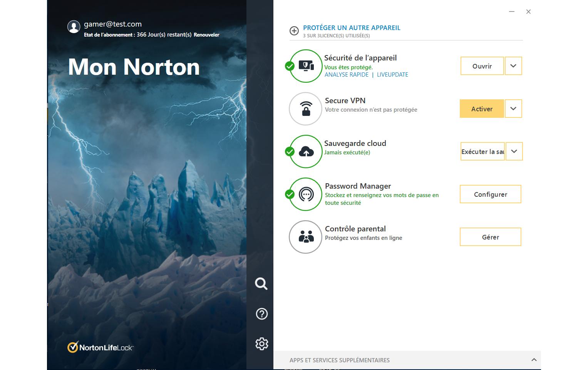The image size is (588, 370).
Task: Click Protéger un autre appareil
Action: (352, 28)
